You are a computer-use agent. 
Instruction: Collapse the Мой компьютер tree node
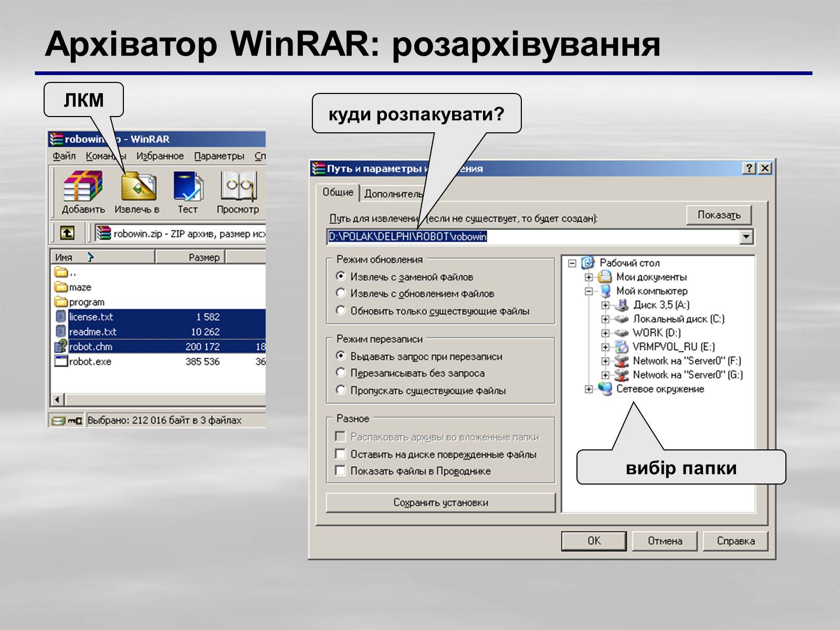tap(589, 291)
